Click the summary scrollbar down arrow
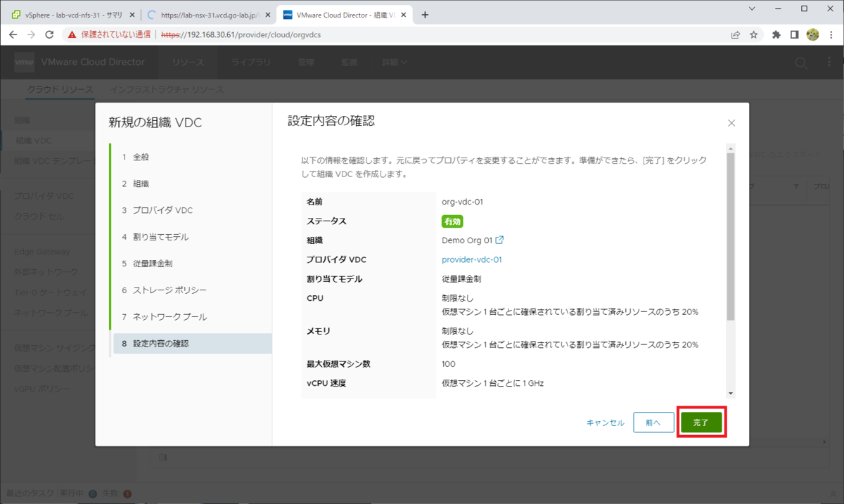The image size is (844, 504). point(731,394)
